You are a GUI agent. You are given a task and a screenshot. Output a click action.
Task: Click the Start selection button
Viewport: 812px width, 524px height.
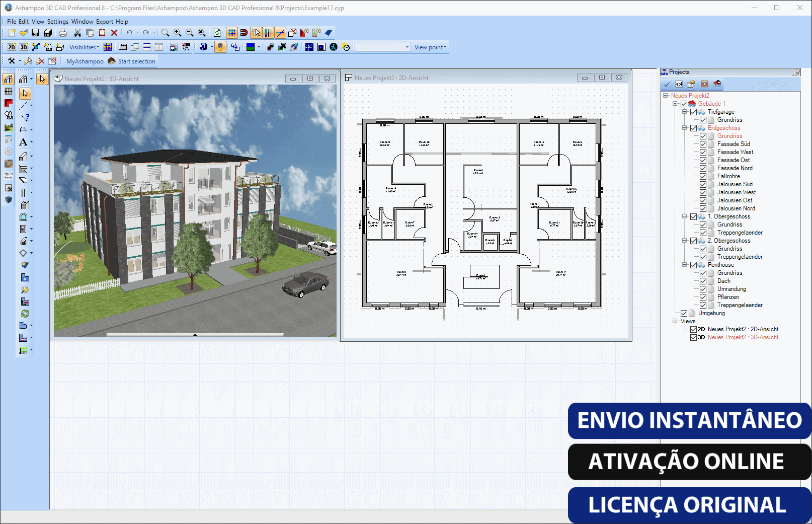pos(132,61)
